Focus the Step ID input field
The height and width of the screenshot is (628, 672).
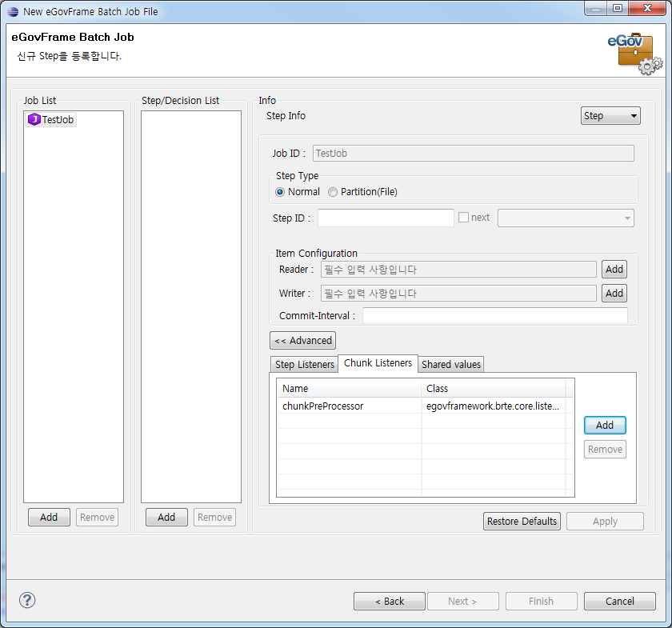[386, 218]
